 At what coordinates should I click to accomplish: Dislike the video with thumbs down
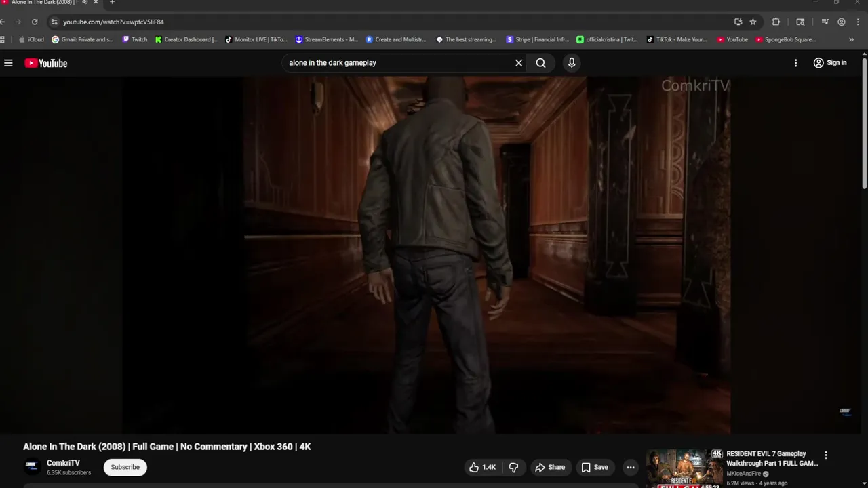[x=513, y=467]
